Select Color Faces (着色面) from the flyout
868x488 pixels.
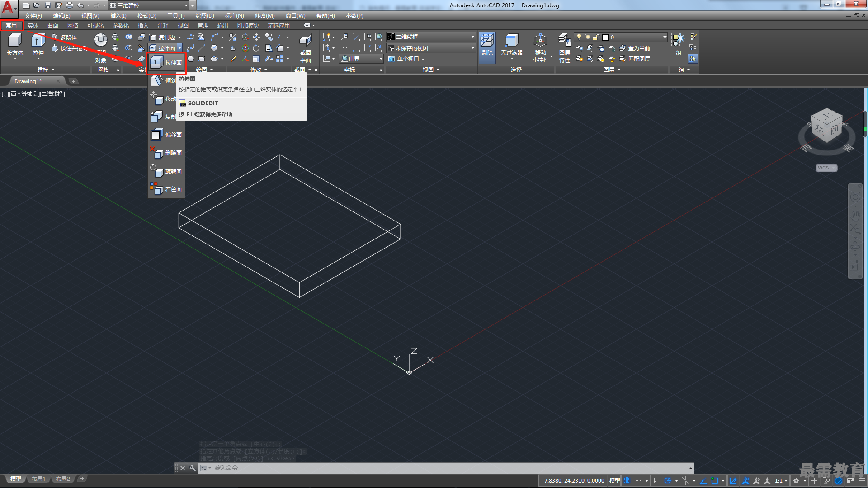coord(166,189)
